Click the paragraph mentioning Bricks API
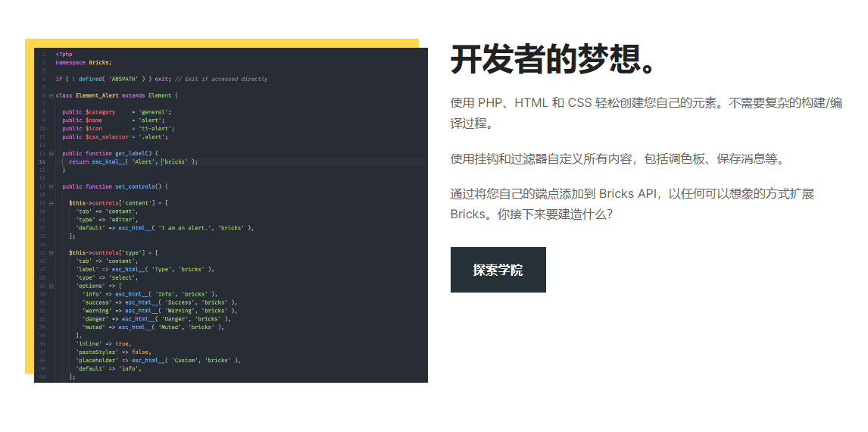Screen dimensions: 868x432 click(x=632, y=204)
